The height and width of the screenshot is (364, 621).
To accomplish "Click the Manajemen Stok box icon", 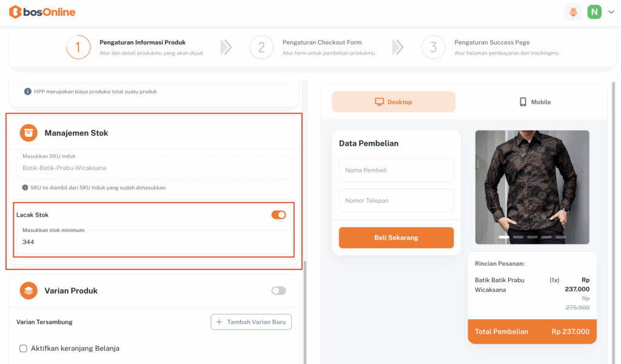I will 29,133.
